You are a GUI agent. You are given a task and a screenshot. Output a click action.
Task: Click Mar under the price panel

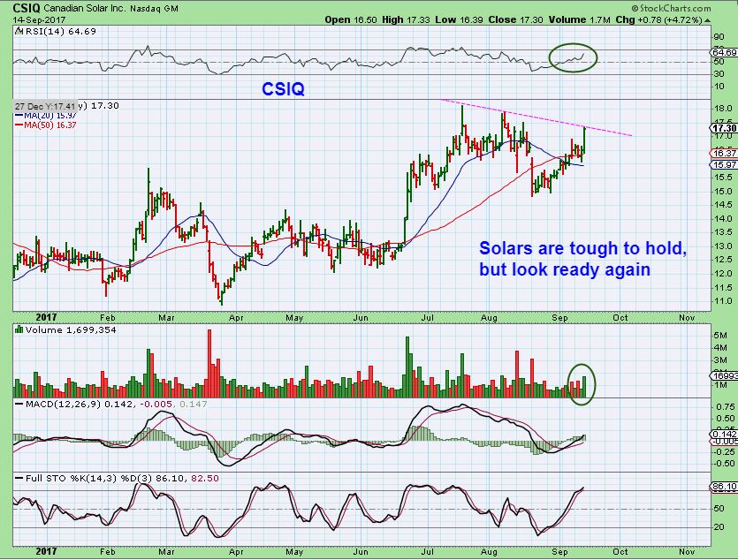pos(166,318)
